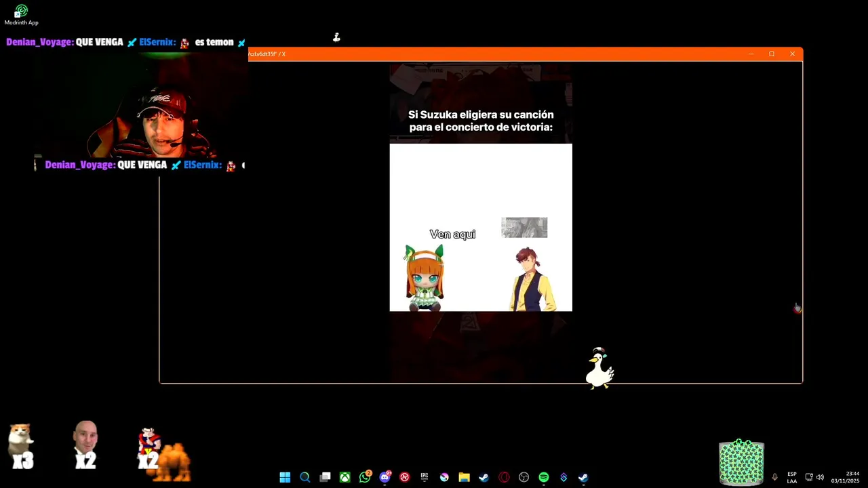Launch the Xbox app from the taskbar
Viewport: 868px width, 488px height.
click(x=345, y=477)
